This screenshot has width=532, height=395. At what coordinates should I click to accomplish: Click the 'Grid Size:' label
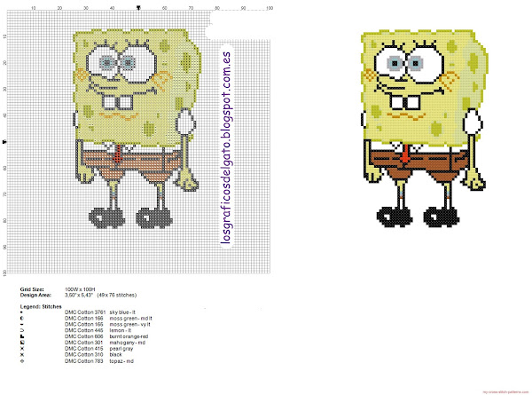pos(32,289)
